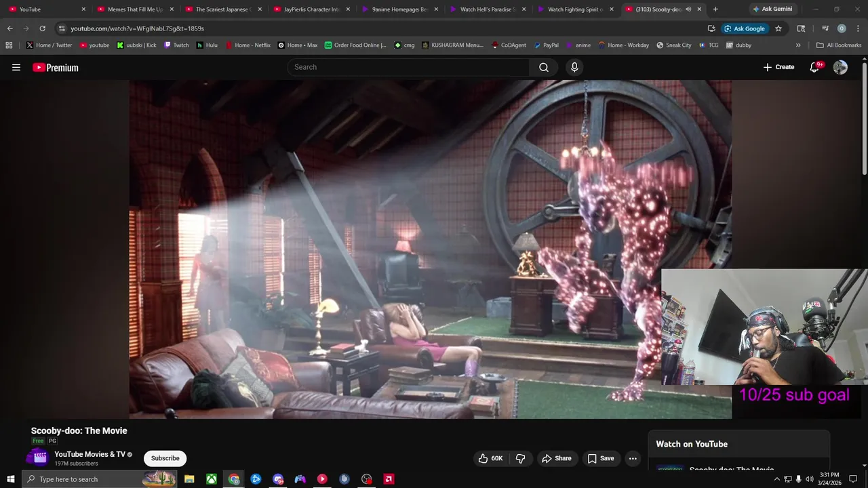Open the Home - Workday bookmark
Screen dimensions: 868x488
[623, 45]
